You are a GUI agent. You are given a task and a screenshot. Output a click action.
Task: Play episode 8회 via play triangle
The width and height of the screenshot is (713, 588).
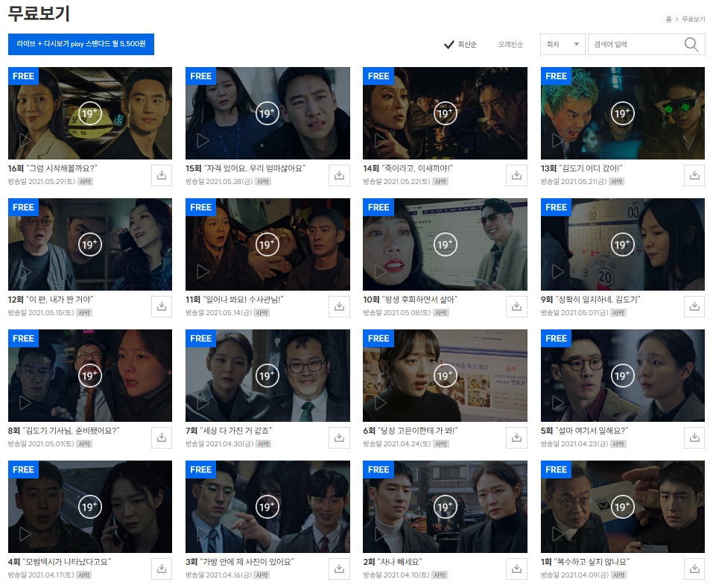click(x=25, y=402)
